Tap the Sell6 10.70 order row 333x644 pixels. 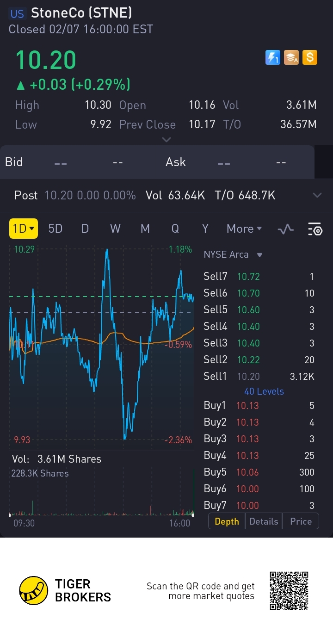tap(259, 293)
